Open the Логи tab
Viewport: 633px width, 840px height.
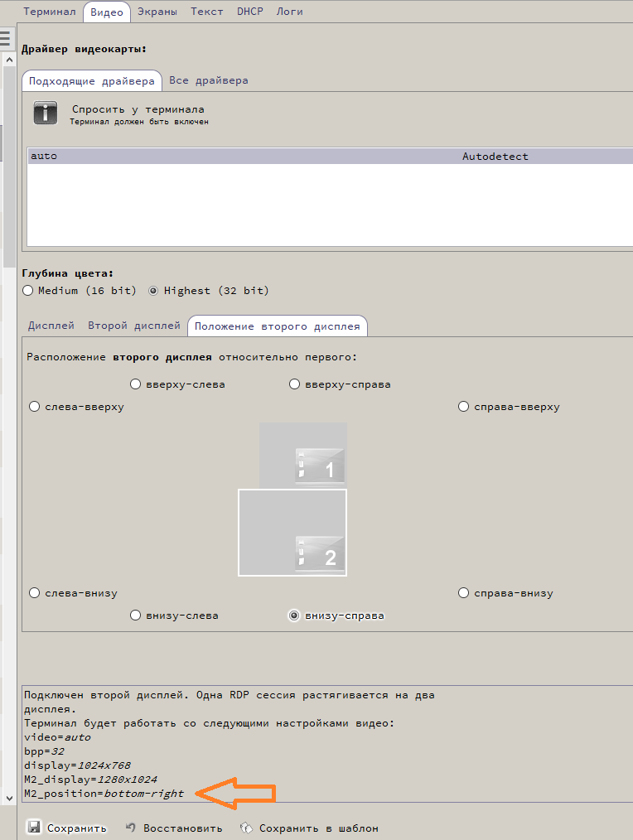point(289,12)
